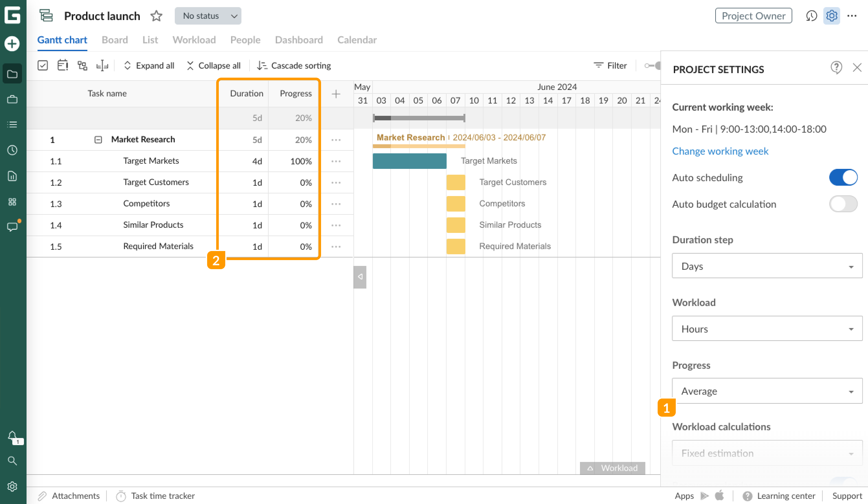Viewport: 868px width, 504px height.
Task: Select the task dependencies icon in toolbar
Action: (x=82, y=65)
